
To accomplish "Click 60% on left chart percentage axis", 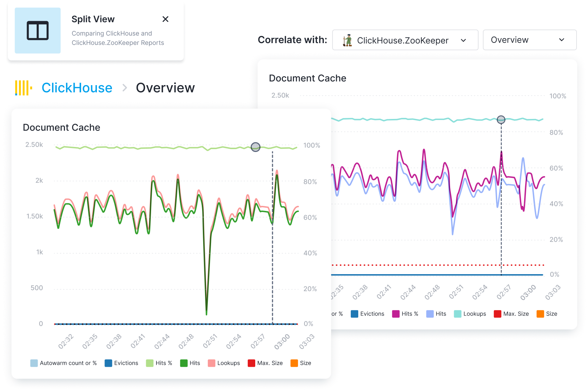I will point(310,217).
